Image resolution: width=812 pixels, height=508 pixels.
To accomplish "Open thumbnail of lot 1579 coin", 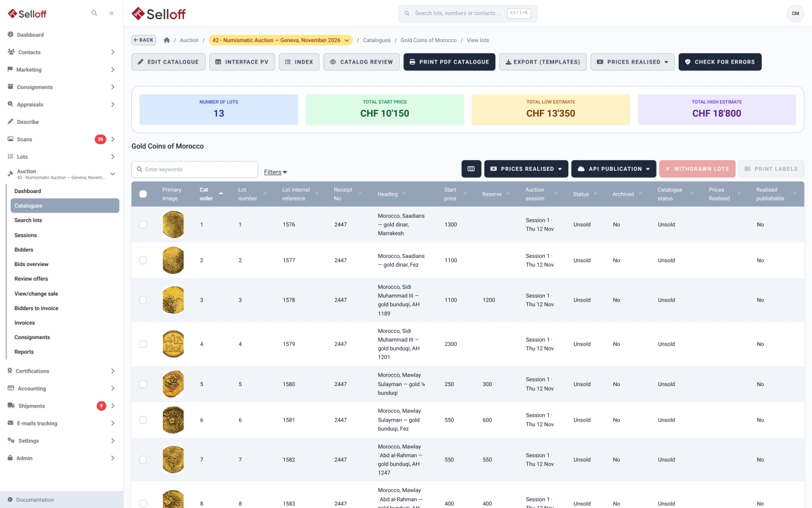I will pyautogui.click(x=173, y=344).
